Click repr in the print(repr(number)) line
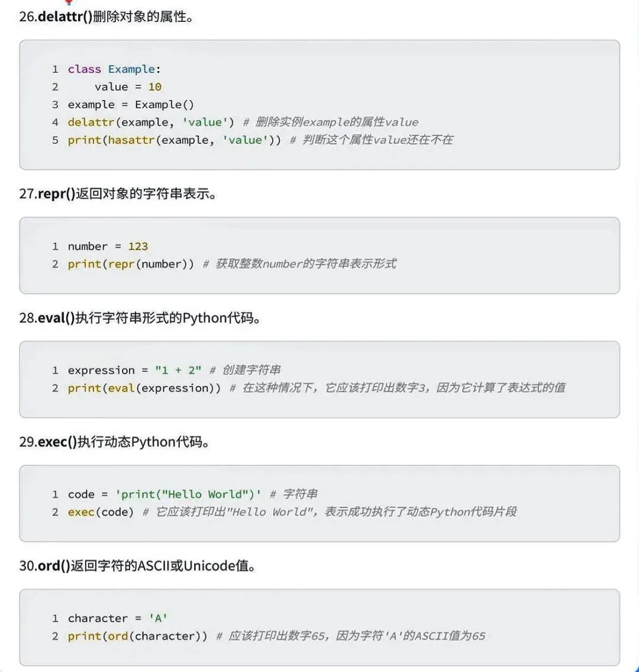Viewport: 639px width, 672px height. tap(121, 264)
